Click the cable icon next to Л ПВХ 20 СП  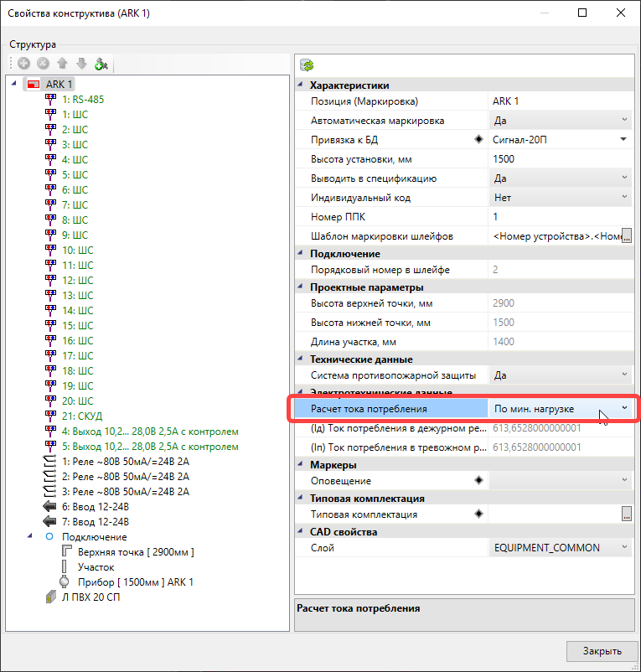tap(51, 597)
